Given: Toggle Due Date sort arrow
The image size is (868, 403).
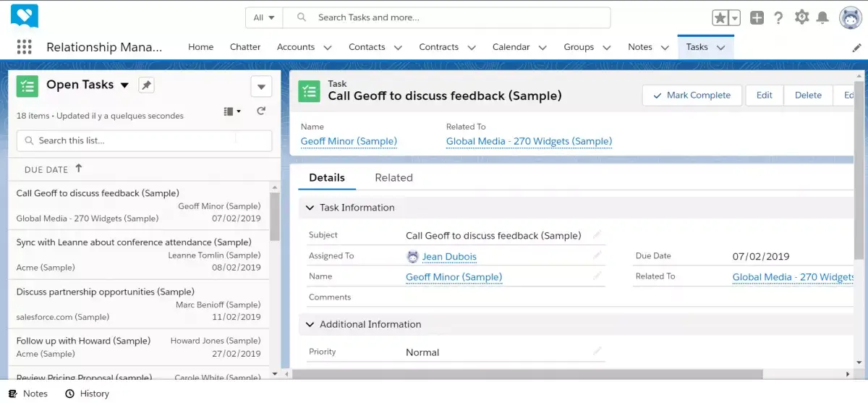Looking at the screenshot, I should click(x=79, y=169).
